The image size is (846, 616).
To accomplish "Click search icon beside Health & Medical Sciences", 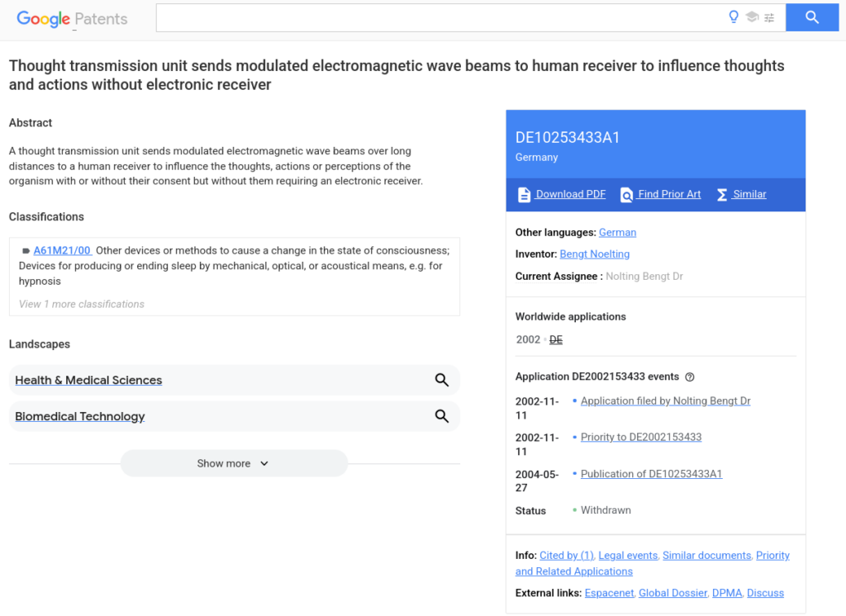I will click(x=442, y=380).
